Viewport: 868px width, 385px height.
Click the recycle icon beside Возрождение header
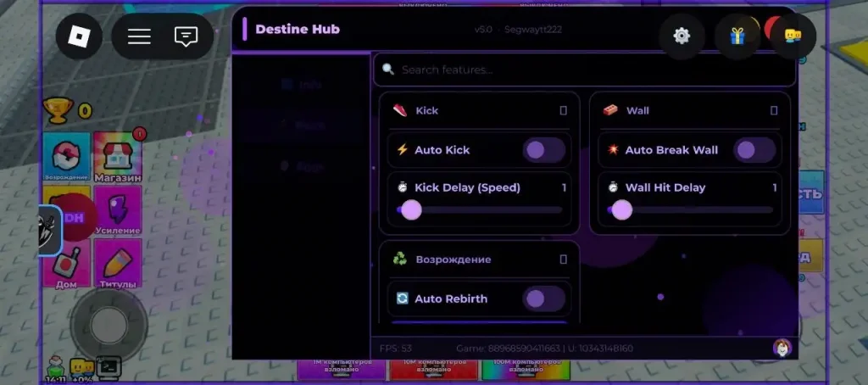coord(400,259)
